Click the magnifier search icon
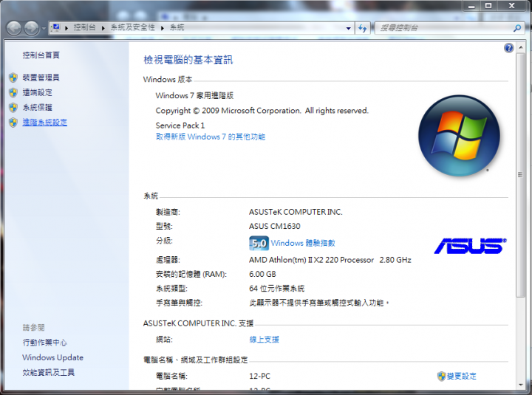This screenshot has height=395, width=532. point(517,28)
